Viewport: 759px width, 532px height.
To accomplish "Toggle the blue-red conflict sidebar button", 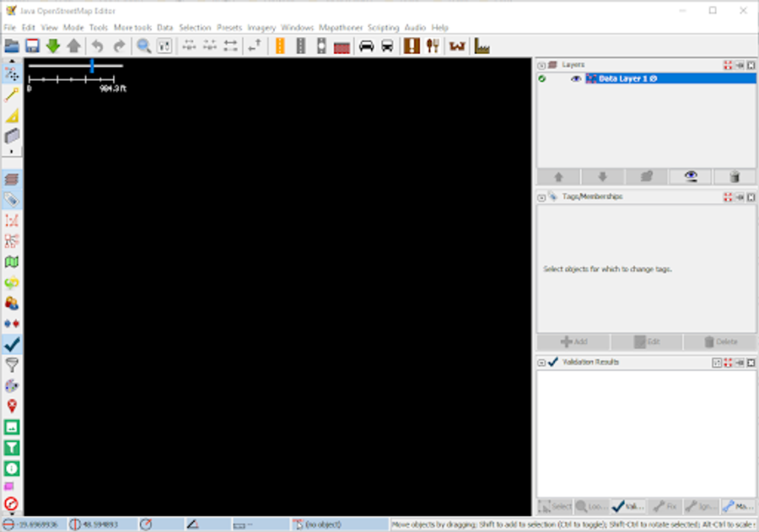I will pos(12,324).
